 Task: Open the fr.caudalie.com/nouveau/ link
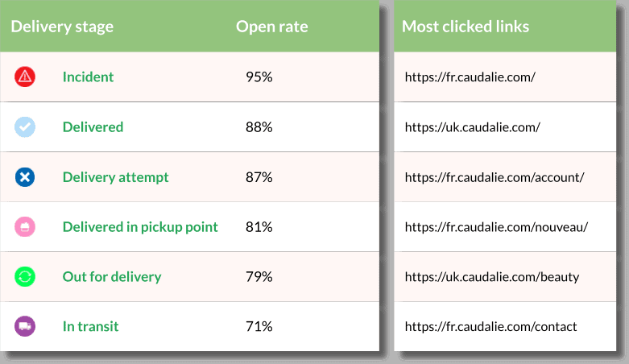pos(496,227)
